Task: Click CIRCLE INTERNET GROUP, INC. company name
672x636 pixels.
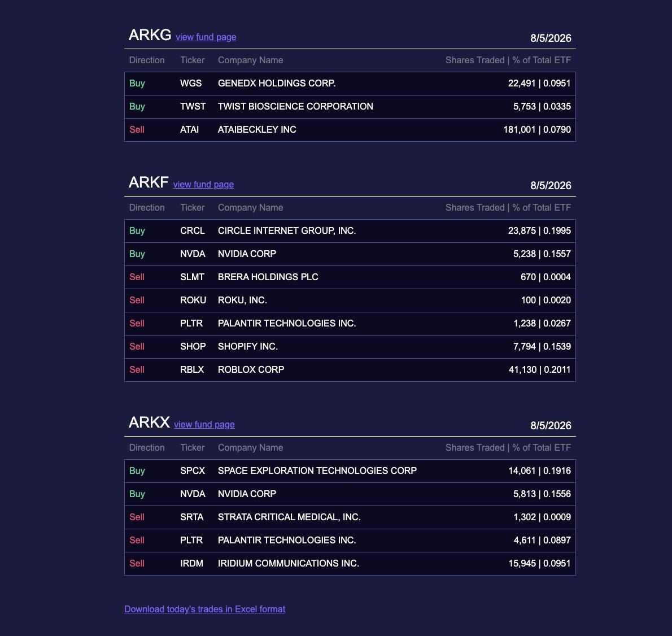Action: point(287,230)
